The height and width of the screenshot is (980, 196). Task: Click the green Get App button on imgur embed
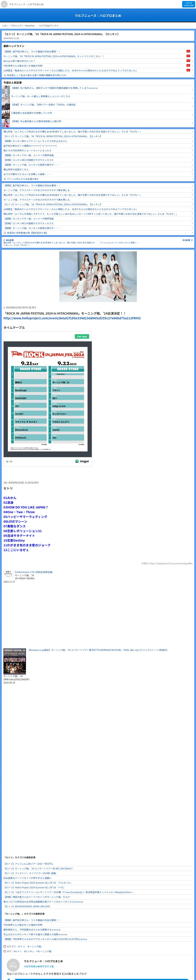tap(82, 336)
